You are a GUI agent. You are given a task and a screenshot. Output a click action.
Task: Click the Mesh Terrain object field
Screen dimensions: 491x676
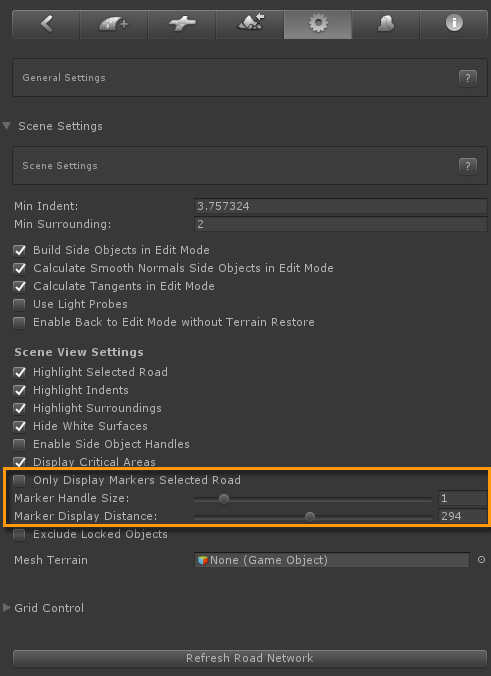tap(332, 560)
